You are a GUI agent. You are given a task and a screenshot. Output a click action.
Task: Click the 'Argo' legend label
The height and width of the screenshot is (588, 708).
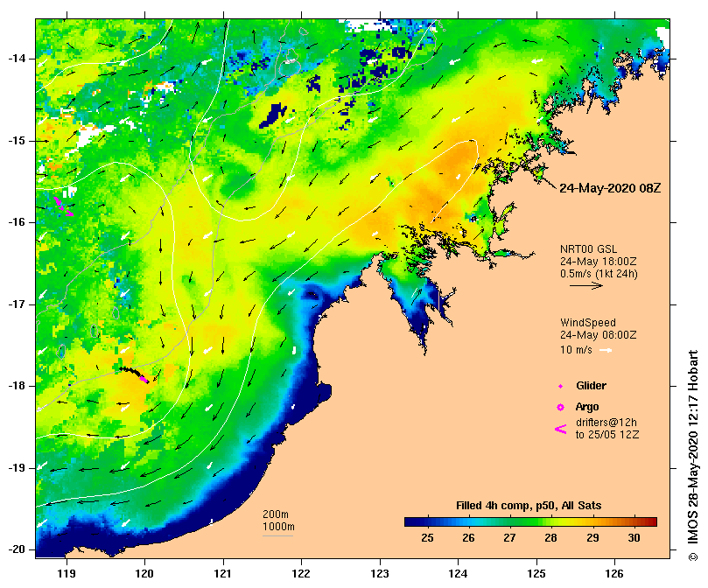(x=587, y=407)
